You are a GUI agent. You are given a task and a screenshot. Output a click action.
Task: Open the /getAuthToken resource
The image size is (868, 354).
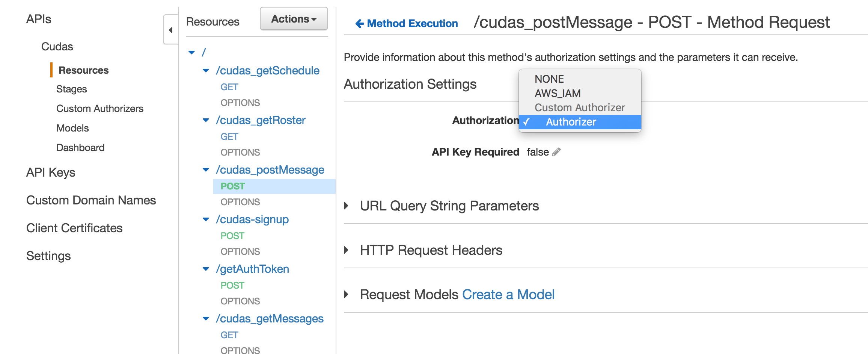(252, 269)
